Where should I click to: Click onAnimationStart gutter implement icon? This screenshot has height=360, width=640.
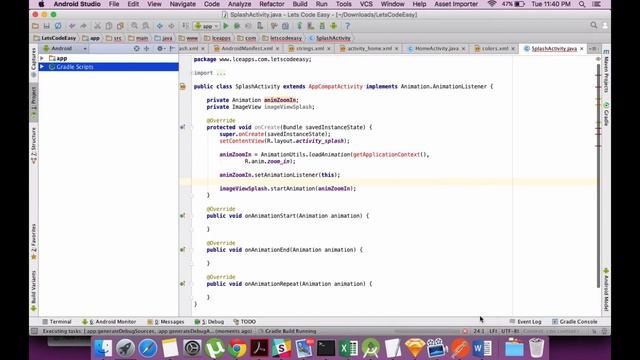click(182, 216)
